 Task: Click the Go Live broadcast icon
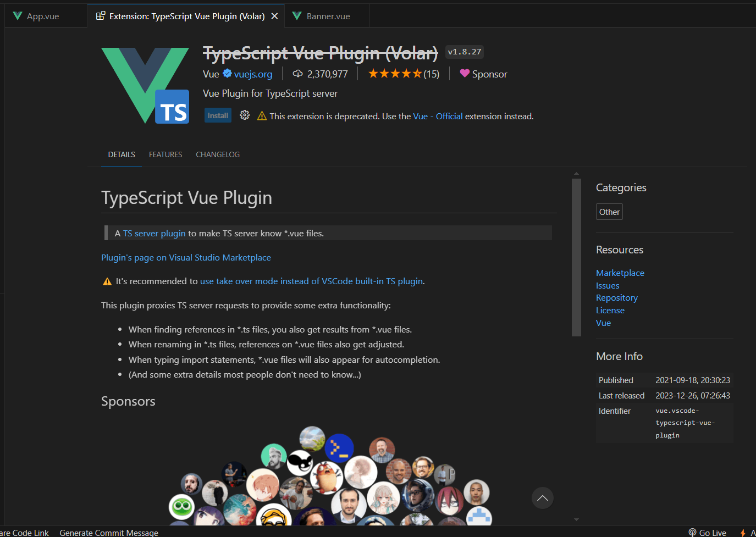pos(692,533)
